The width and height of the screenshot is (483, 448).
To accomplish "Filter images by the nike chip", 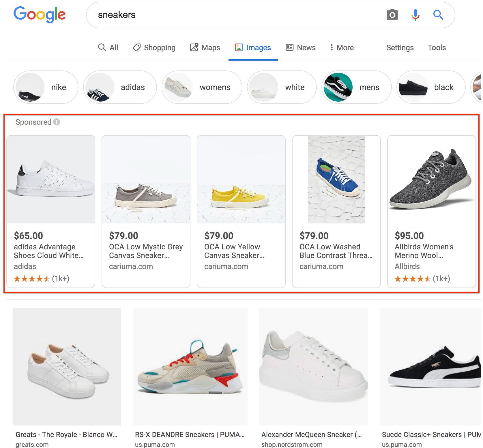I will [46, 87].
